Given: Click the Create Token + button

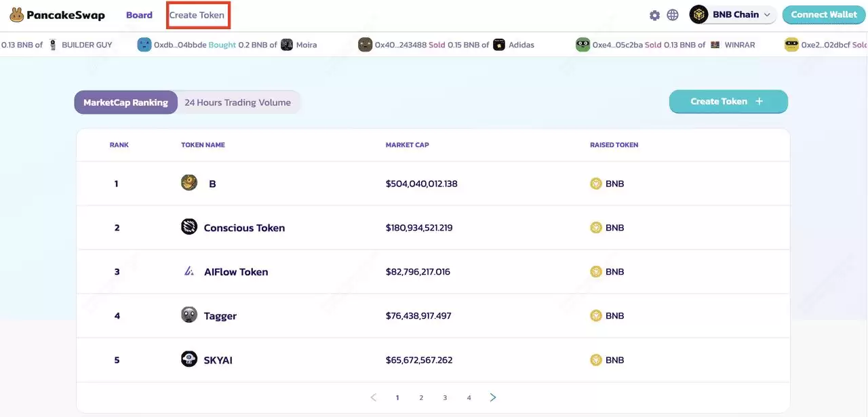Looking at the screenshot, I should pyautogui.click(x=728, y=101).
